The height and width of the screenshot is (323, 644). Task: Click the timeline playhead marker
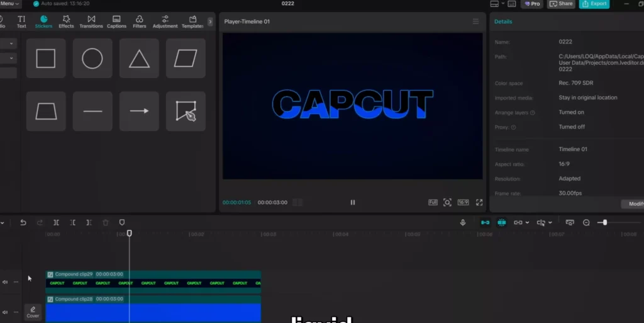click(x=130, y=233)
